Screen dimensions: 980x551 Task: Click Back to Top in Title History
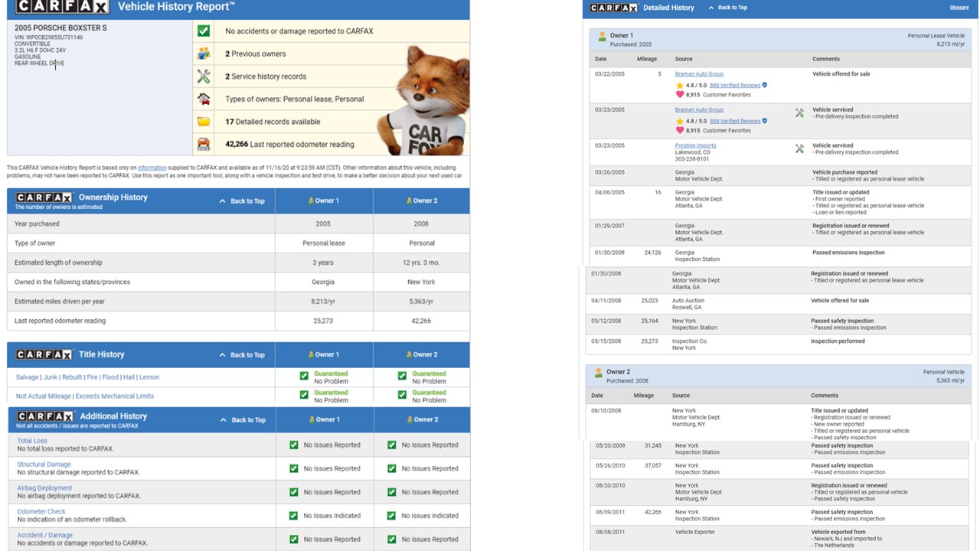click(242, 355)
